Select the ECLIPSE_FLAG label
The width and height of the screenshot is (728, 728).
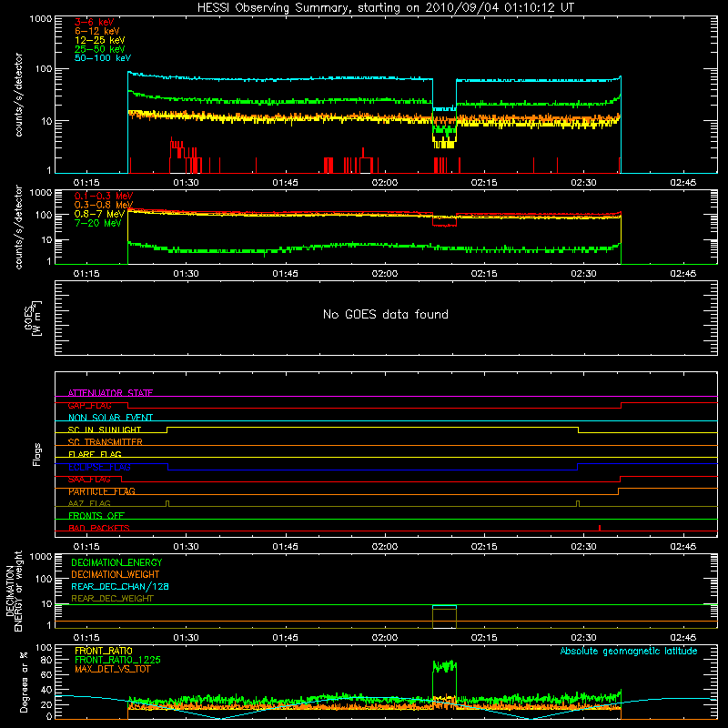(x=99, y=467)
